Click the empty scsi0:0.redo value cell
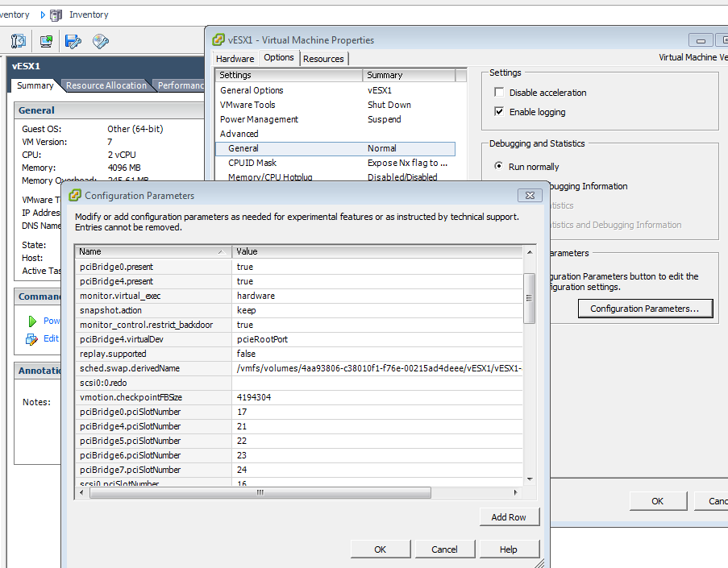728x568 pixels. 377,383
